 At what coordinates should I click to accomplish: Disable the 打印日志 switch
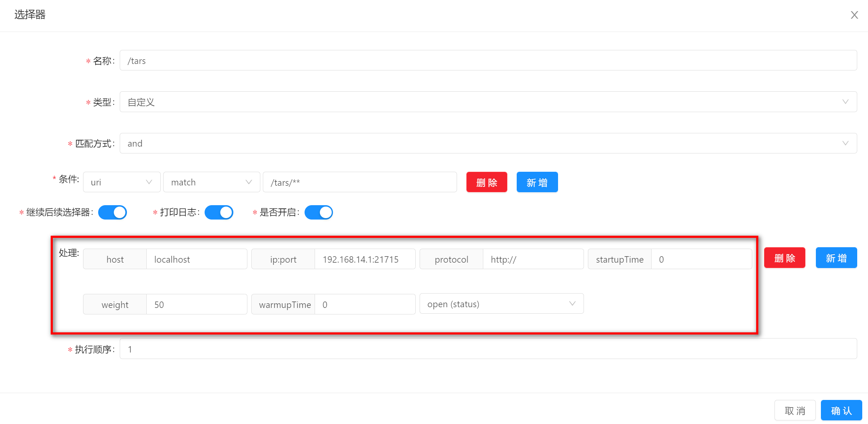tap(219, 212)
